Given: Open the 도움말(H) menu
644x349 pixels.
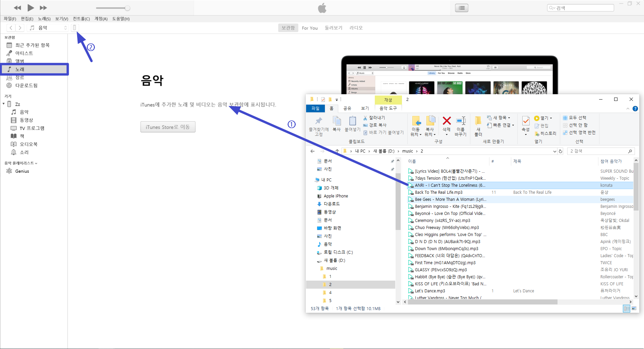Looking at the screenshot, I should pyautogui.click(x=121, y=19).
